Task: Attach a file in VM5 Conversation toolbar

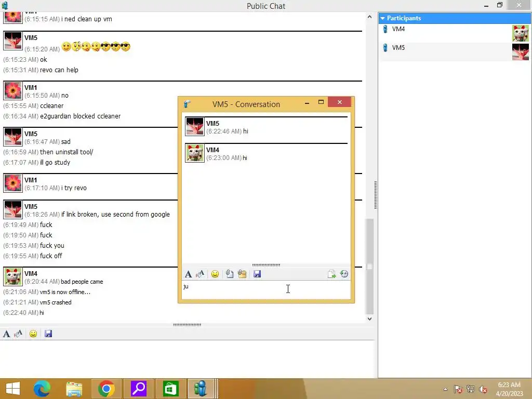Action: point(229,274)
